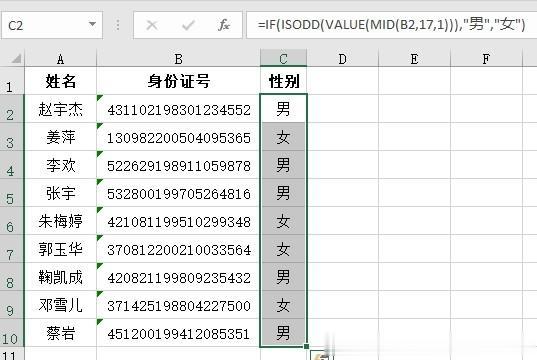
Task: Click ID number 420821199809235432
Action: 178,278
